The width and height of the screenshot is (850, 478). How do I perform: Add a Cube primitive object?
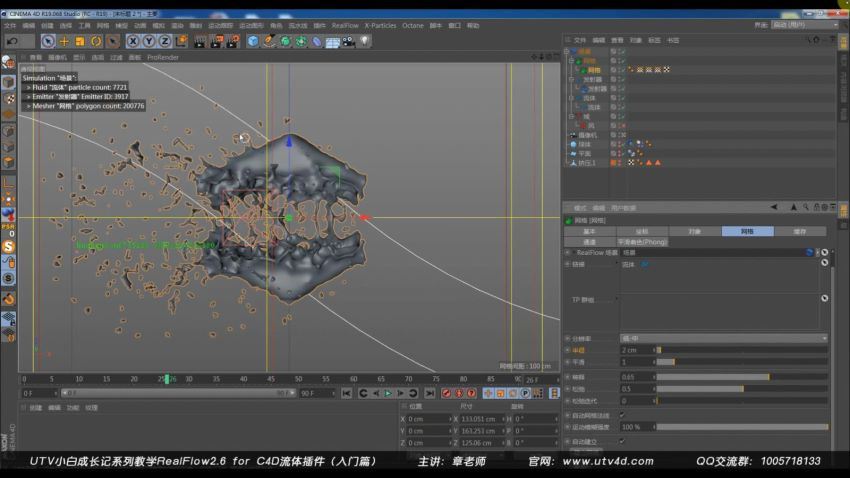(x=253, y=41)
